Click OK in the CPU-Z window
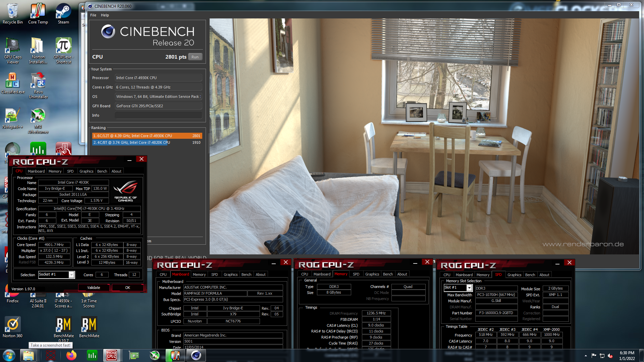 coord(127,288)
